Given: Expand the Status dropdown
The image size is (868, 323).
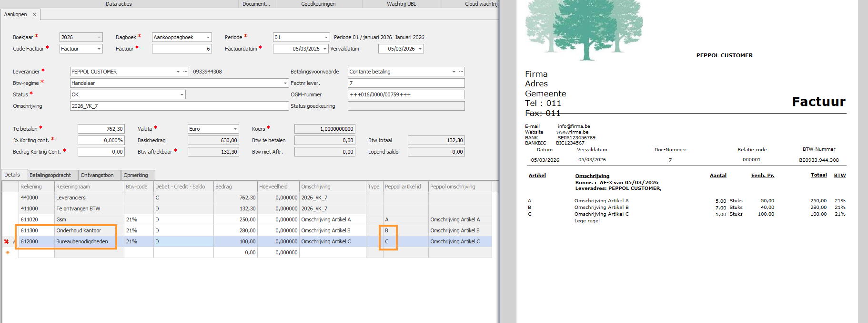Looking at the screenshot, I should coord(182,94).
